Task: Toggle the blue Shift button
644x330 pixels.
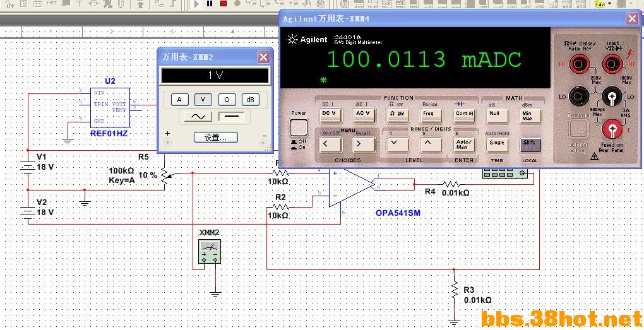Action: click(530, 145)
